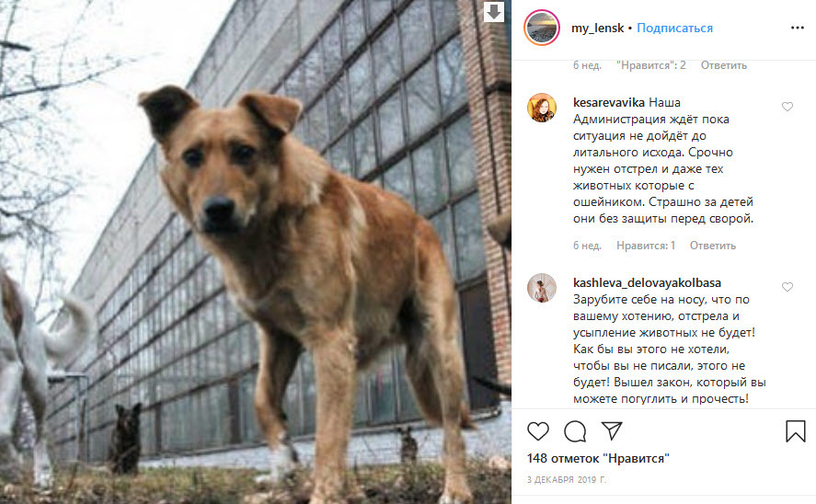Click Ответить on the top comment
This screenshot has height=504, width=816.
(x=724, y=65)
